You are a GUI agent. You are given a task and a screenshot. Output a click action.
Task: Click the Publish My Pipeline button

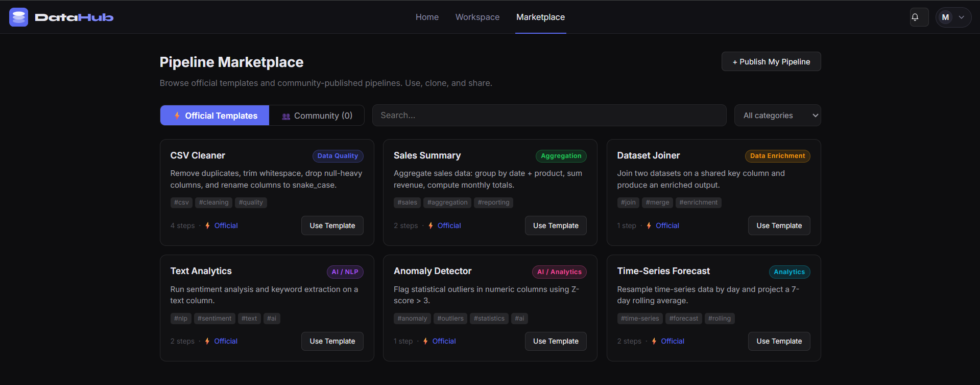pos(771,61)
